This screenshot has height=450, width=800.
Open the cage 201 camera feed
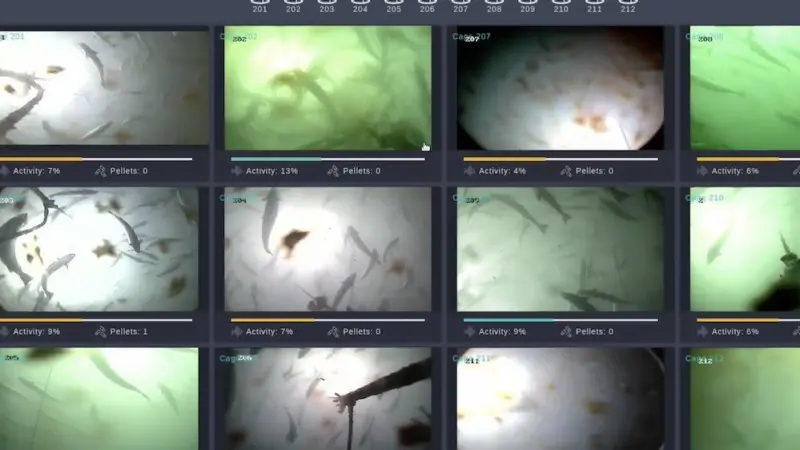[104, 88]
